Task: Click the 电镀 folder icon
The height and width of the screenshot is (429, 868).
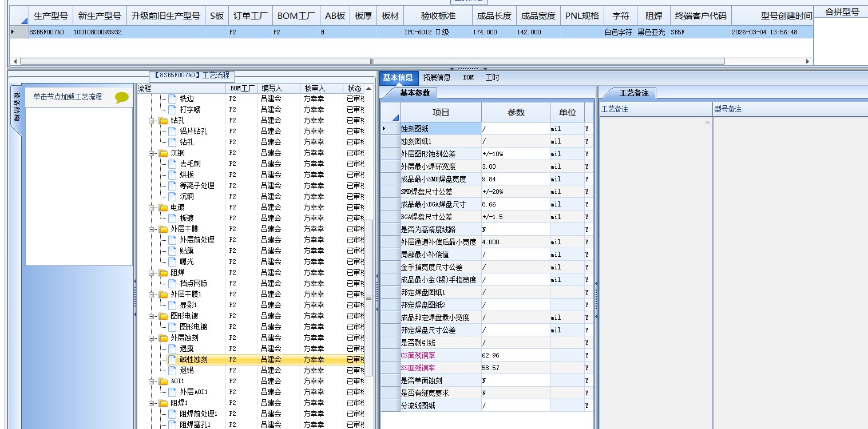Action: point(163,208)
